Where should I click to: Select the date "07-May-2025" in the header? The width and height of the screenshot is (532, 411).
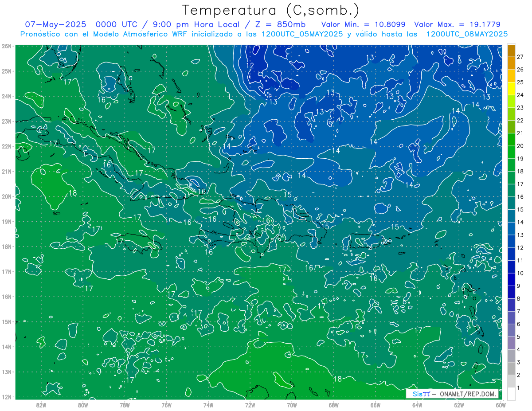(55, 25)
